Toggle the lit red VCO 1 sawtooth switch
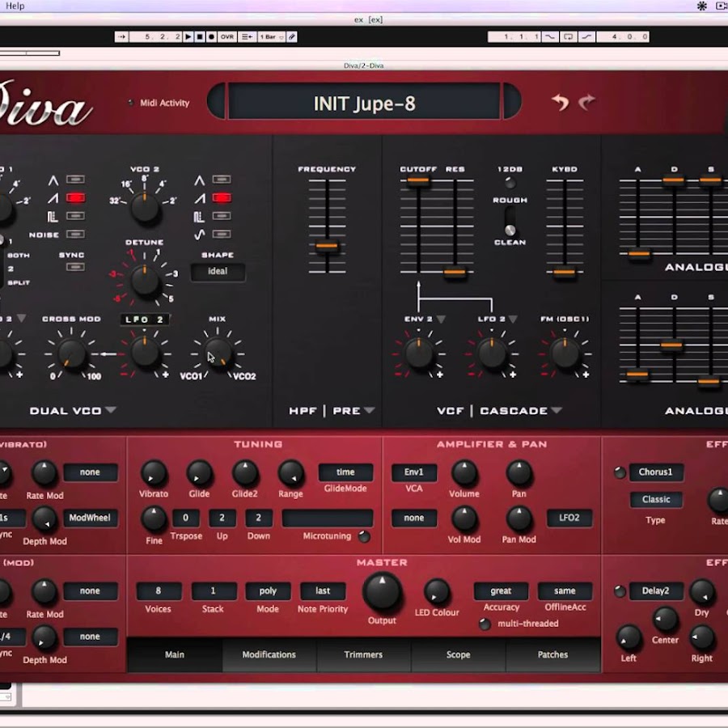The image size is (728, 728). (75, 198)
